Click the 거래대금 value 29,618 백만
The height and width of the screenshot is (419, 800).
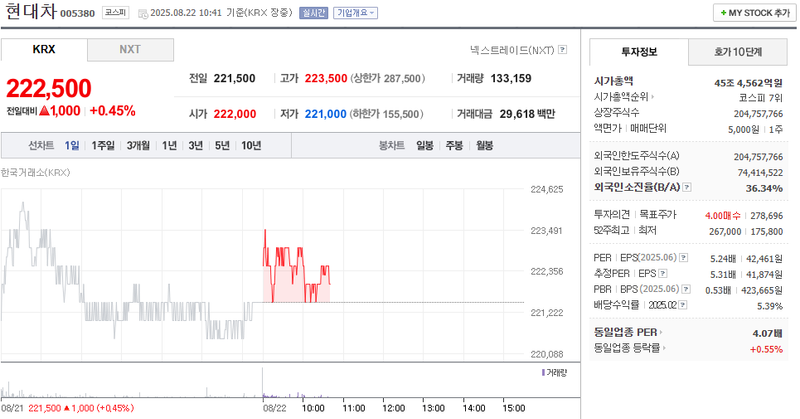527,114
